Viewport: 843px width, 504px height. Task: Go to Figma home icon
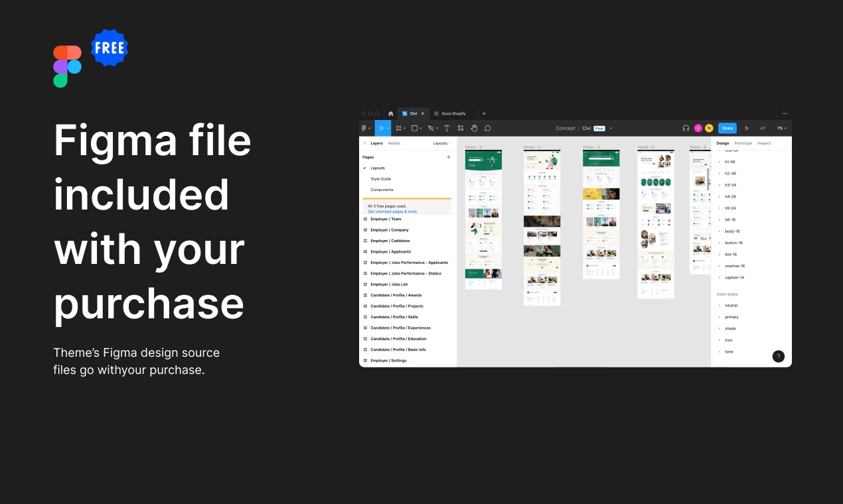pyautogui.click(x=390, y=113)
